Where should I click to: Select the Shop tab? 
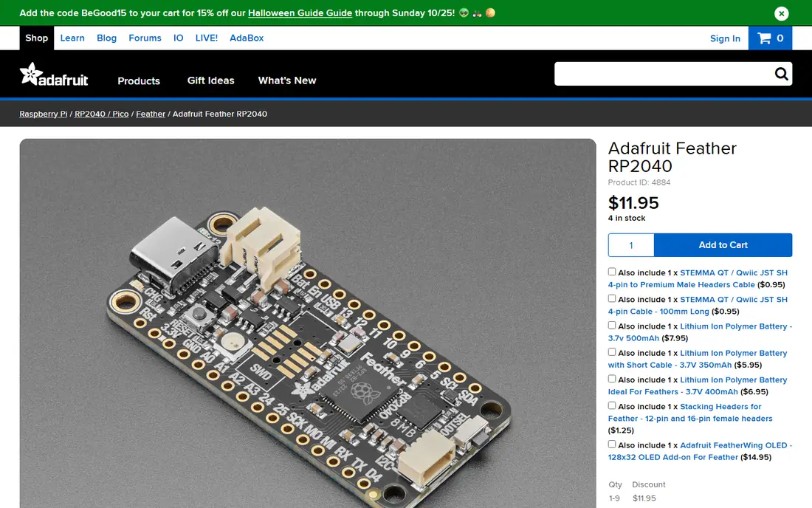tap(37, 38)
